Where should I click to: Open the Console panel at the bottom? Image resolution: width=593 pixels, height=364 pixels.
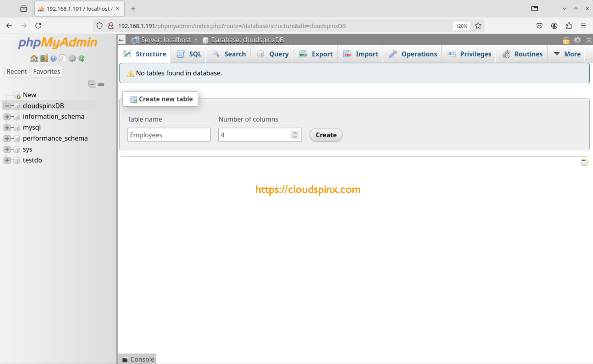138,359
